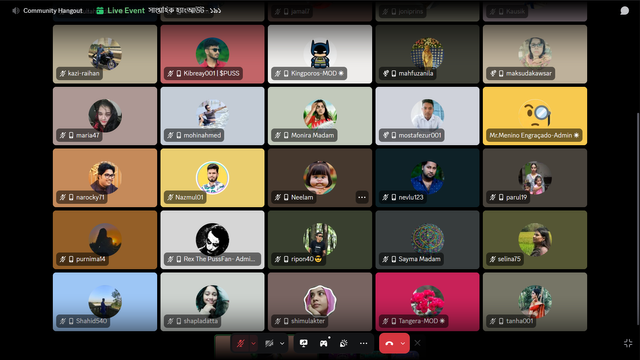Click the phone icon on purnima14's label
Screen dimensions: 640x360
pyautogui.click(x=71, y=259)
